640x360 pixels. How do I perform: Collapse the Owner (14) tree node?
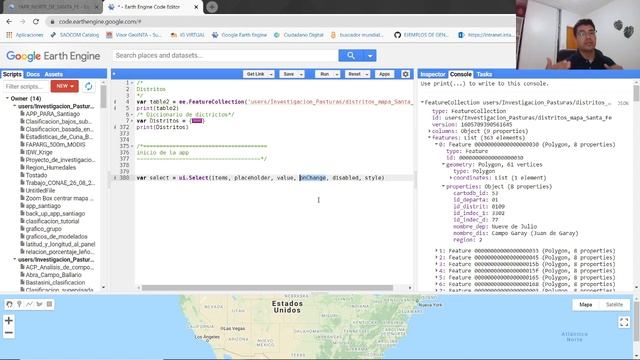[x=7, y=98]
